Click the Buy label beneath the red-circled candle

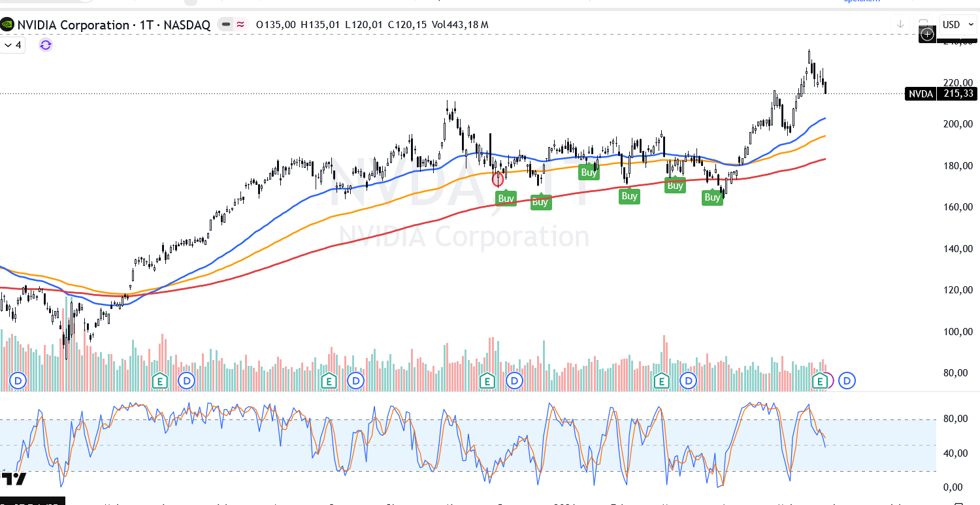click(x=506, y=199)
